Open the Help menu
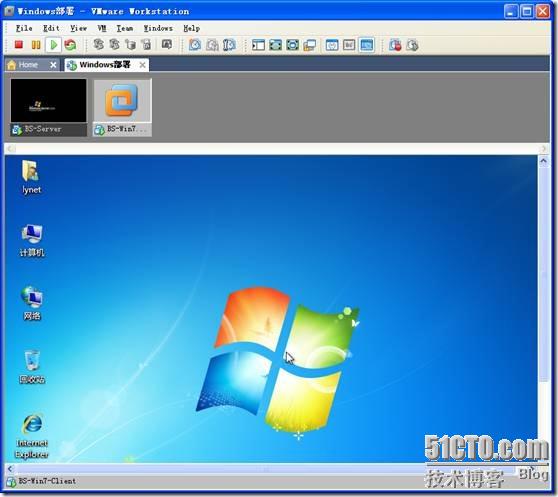The width and height of the screenshot is (558, 497). 191,28
